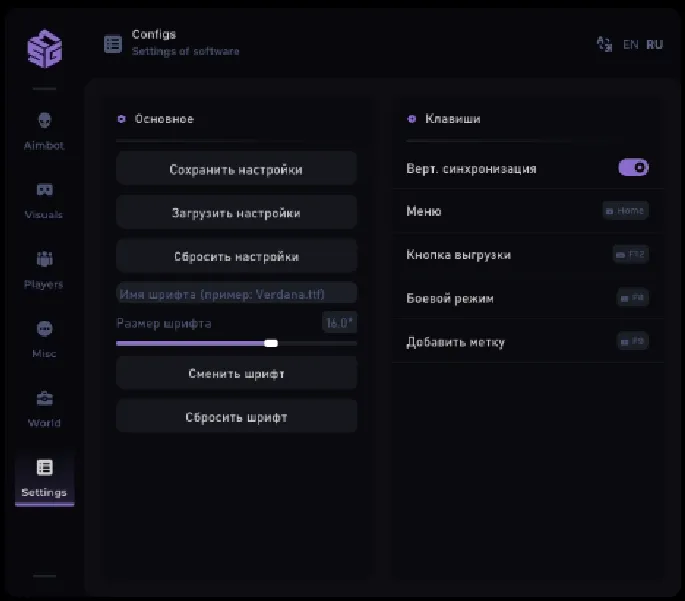Switch interface language to EN
This screenshot has height=601, width=685.
[631, 45]
